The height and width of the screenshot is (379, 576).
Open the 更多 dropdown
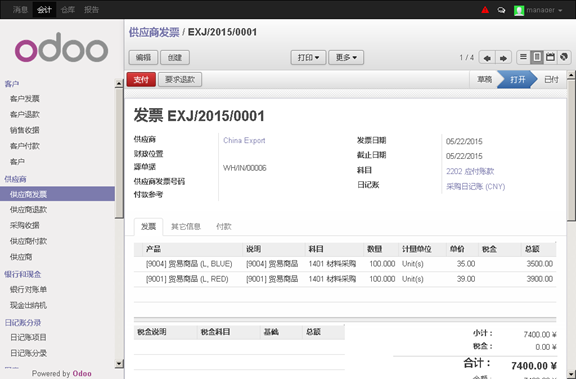[346, 58]
